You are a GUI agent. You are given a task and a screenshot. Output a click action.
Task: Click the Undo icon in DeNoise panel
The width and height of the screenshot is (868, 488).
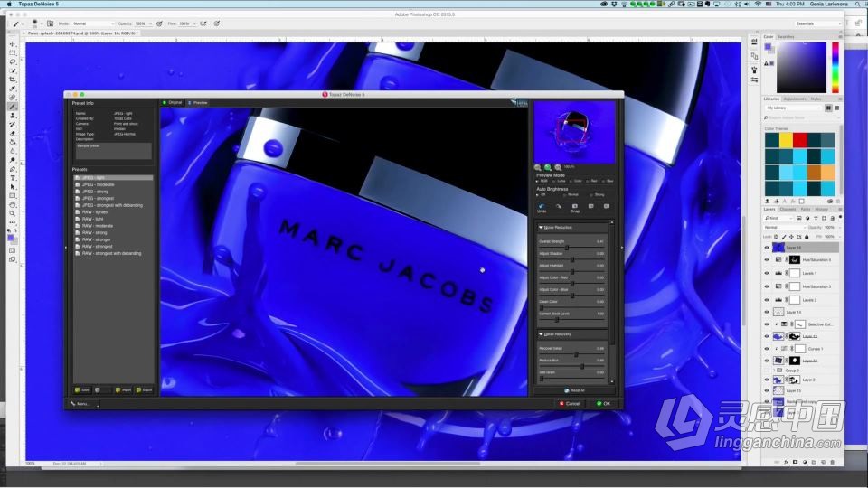pos(542,208)
